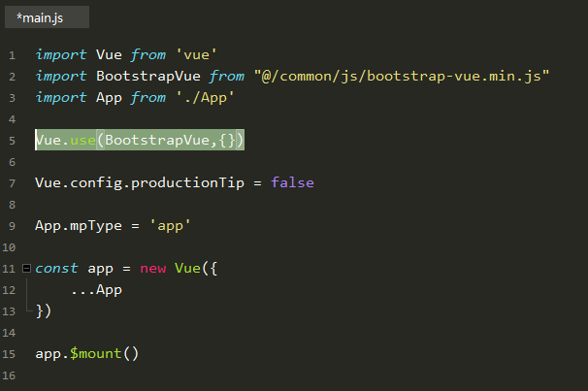The width and height of the screenshot is (588, 391).
Task: Click the new keyword on line 11
Action: [153, 269]
